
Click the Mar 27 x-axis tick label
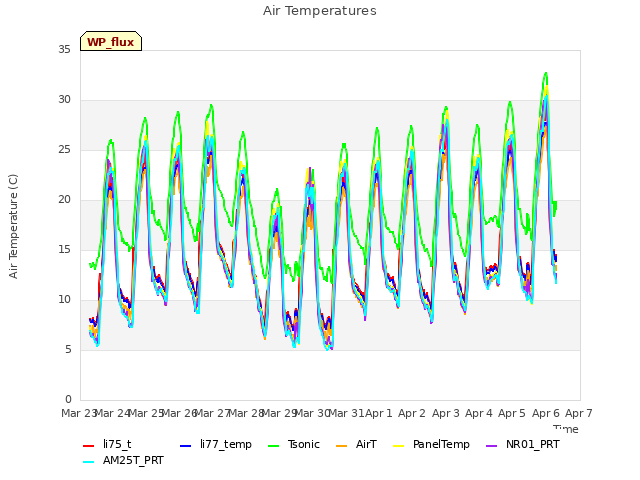click(212, 413)
